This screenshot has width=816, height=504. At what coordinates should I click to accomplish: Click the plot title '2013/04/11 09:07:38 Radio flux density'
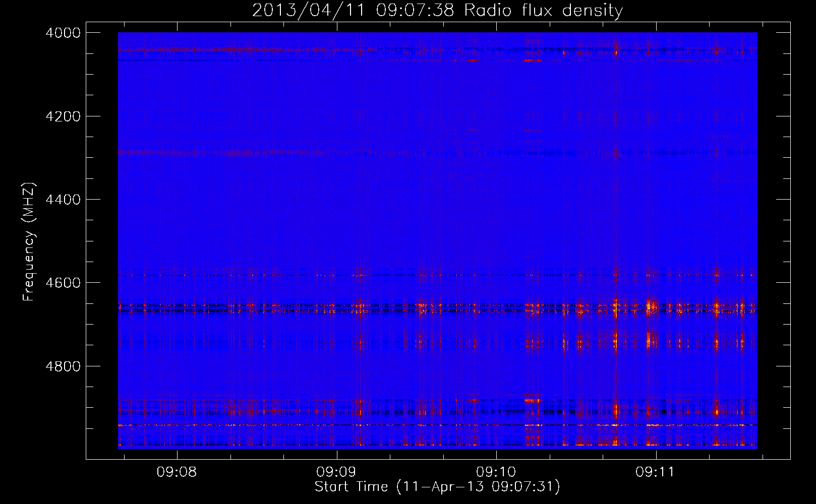tap(437, 11)
